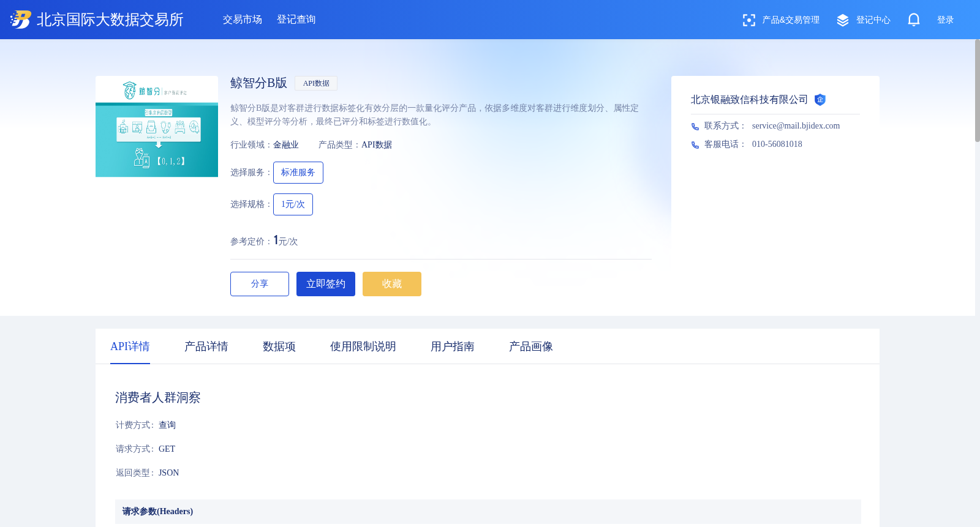Switch to the 数据项 tab
This screenshot has width=980, height=527.
(279, 346)
